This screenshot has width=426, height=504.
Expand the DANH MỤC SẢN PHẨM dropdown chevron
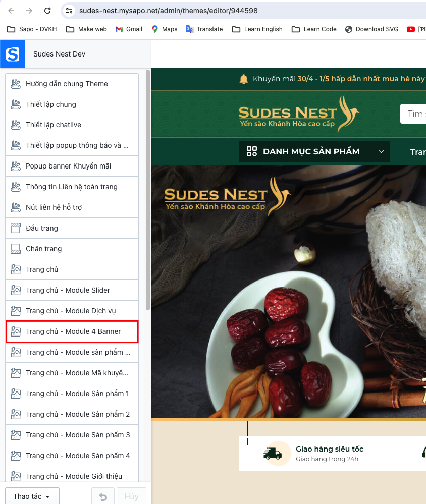click(381, 151)
